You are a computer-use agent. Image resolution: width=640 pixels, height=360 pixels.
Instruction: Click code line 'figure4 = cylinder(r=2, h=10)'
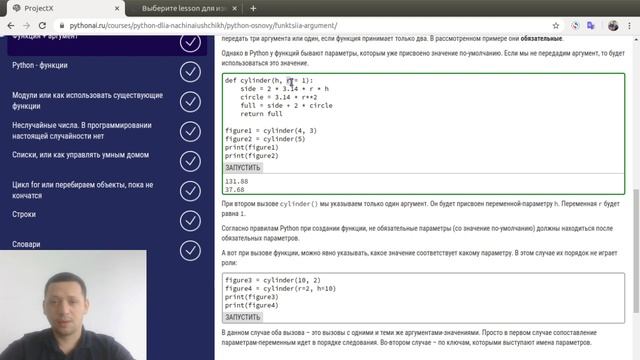280,289
